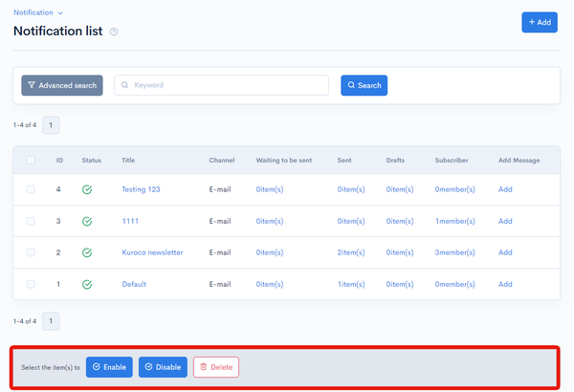Click the Enable bulk action button
Image resolution: width=574 pixels, height=392 pixels.
[x=109, y=367]
